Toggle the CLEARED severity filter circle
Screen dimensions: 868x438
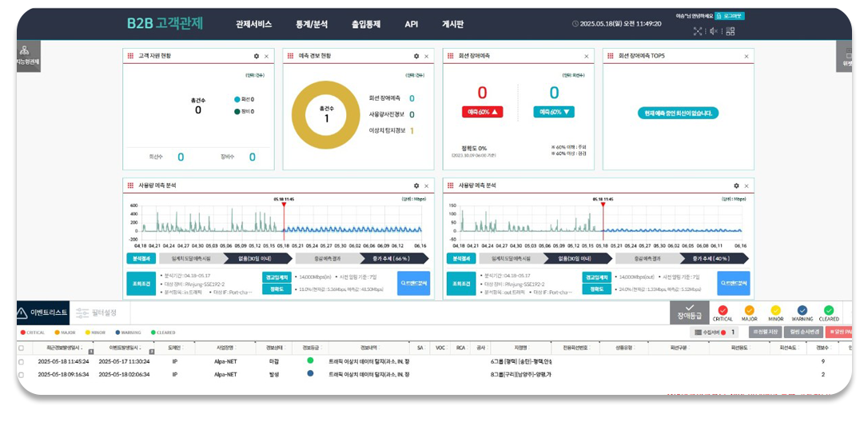pyautogui.click(x=829, y=311)
